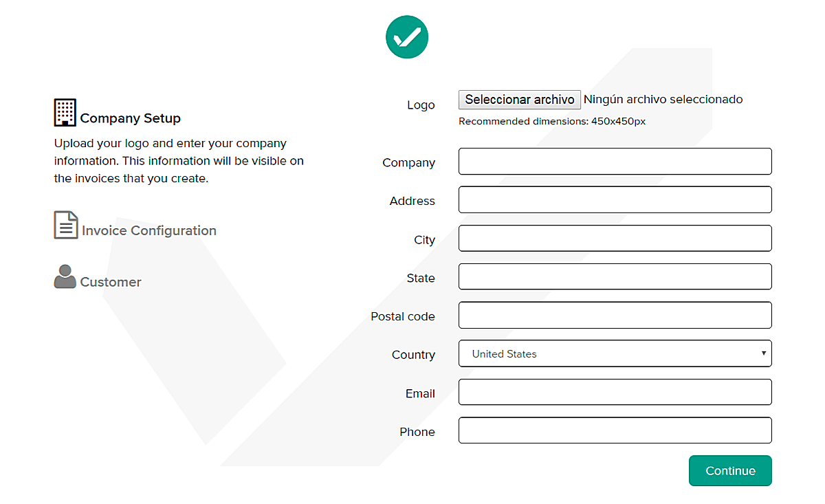Click the Invoice Configuration document icon
The width and height of the screenshot is (825, 504).
(66, 225)
